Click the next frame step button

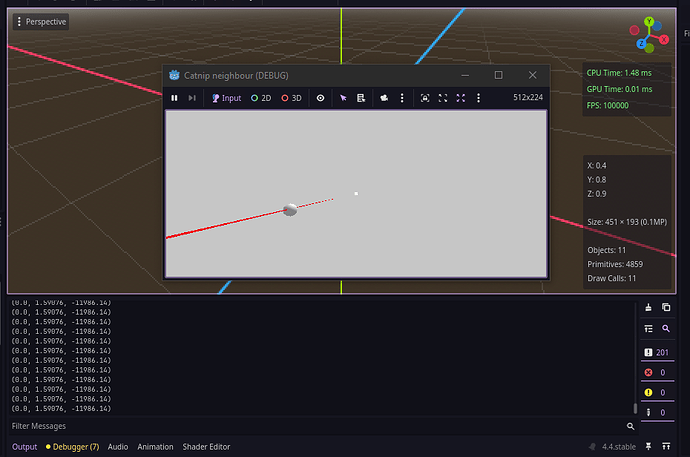tap(192, 98)
